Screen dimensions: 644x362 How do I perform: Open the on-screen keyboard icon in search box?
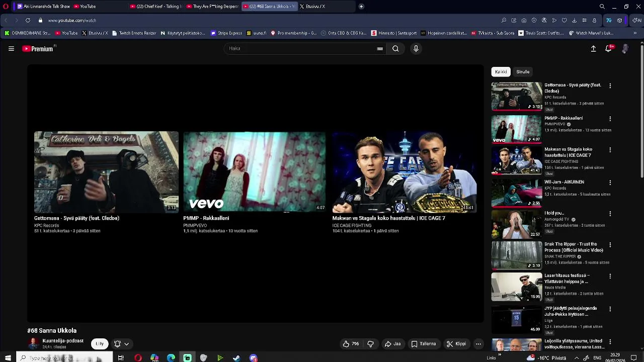pos(380,49)
